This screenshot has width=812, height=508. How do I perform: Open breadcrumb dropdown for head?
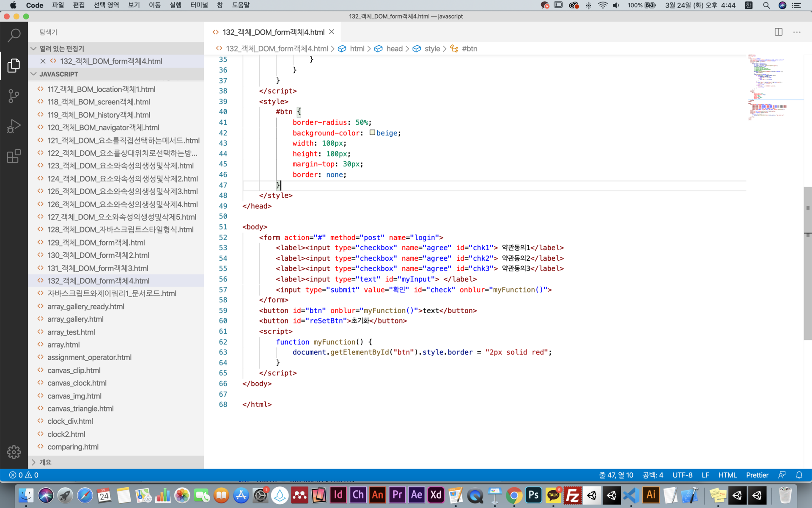pyautogui.click(x=394, y=49)
